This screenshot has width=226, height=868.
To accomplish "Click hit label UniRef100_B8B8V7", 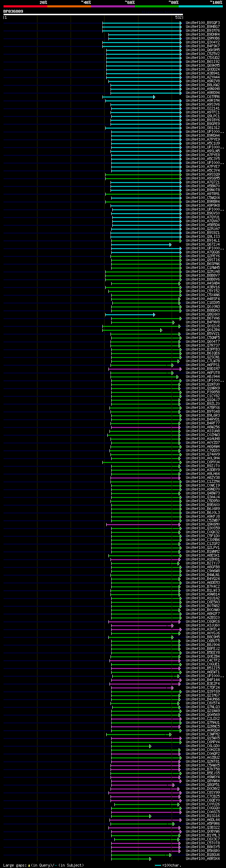I will pyautogui.click(x=203, y=276).
